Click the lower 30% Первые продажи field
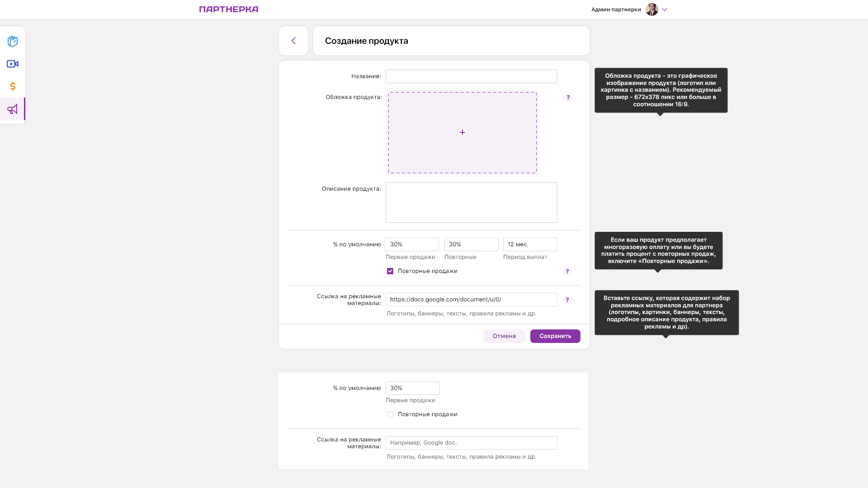The height and width of the screenshot is (488, 868). (x=412, y=388)
